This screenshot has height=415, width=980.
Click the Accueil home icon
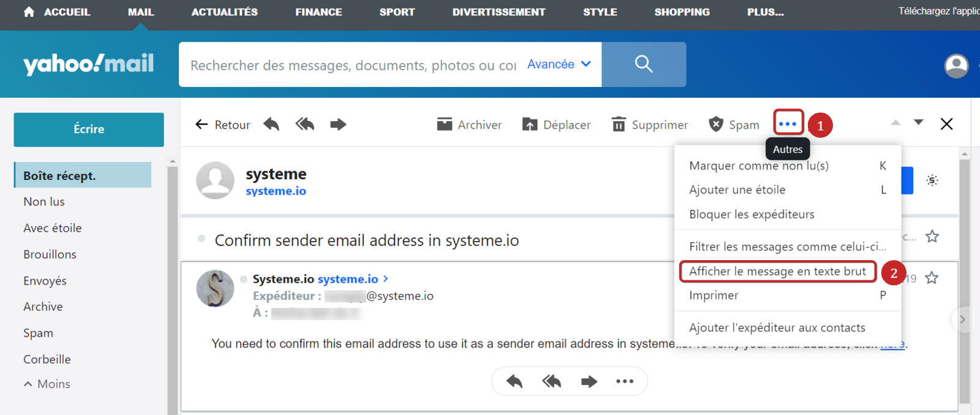click(x=29, y=12)
